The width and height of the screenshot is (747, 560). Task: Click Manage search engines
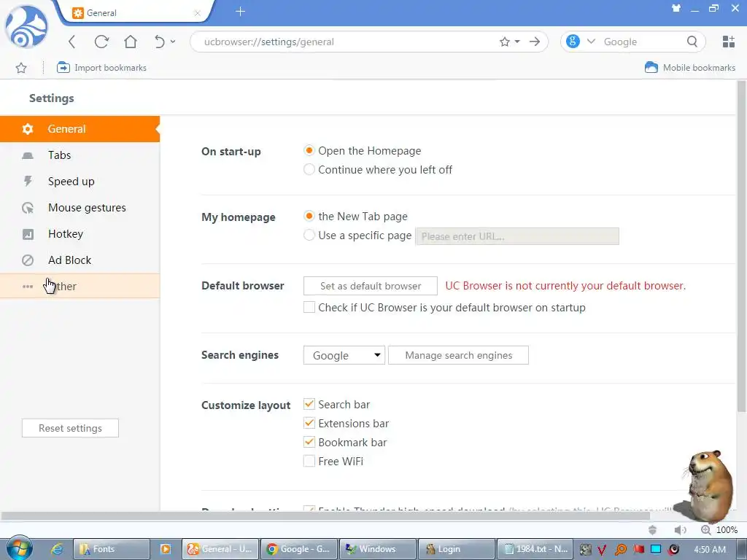pyautogui.click(x=458, y=355)
